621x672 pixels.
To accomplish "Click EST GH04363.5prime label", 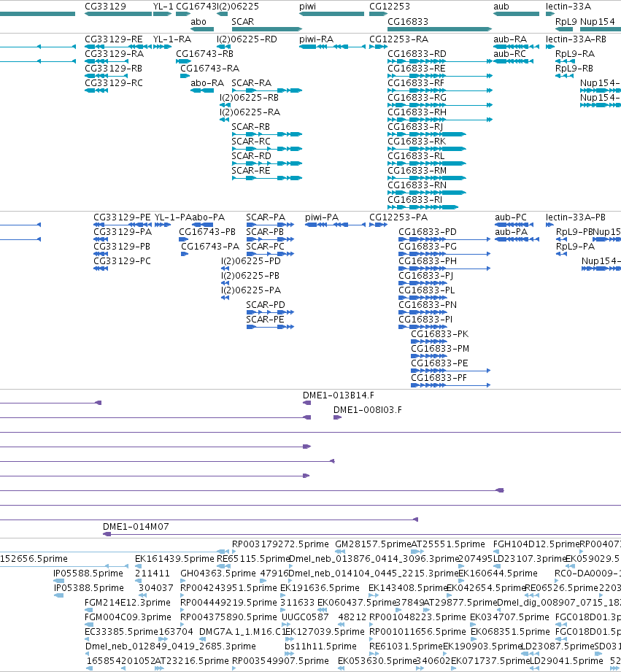I will (x=218, y=573).
